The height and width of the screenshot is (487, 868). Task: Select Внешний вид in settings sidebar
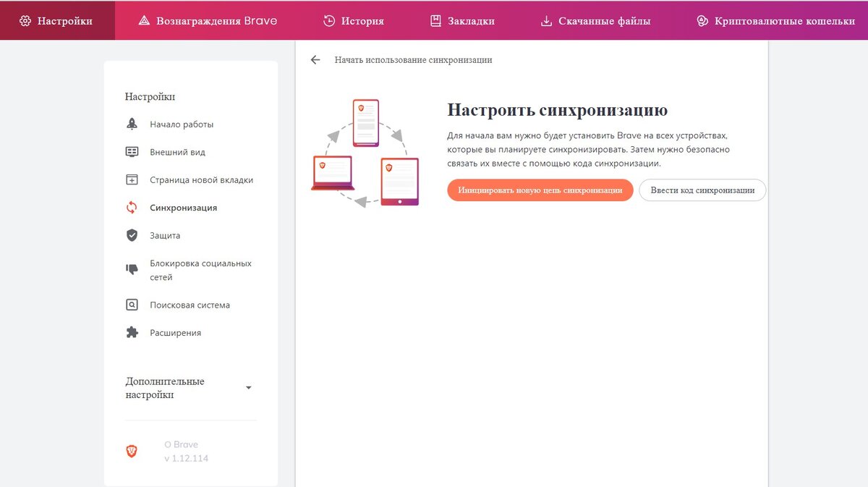tap(177, 152)
